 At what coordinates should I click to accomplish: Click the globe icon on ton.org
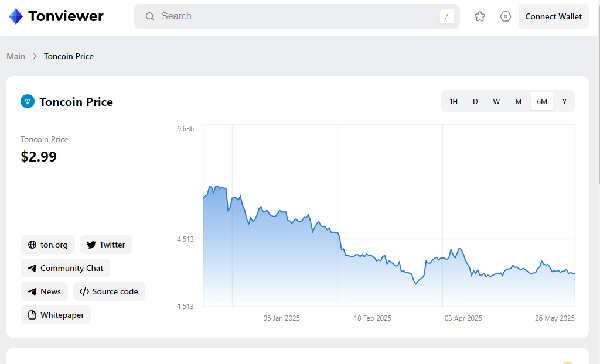coord(33,245)
